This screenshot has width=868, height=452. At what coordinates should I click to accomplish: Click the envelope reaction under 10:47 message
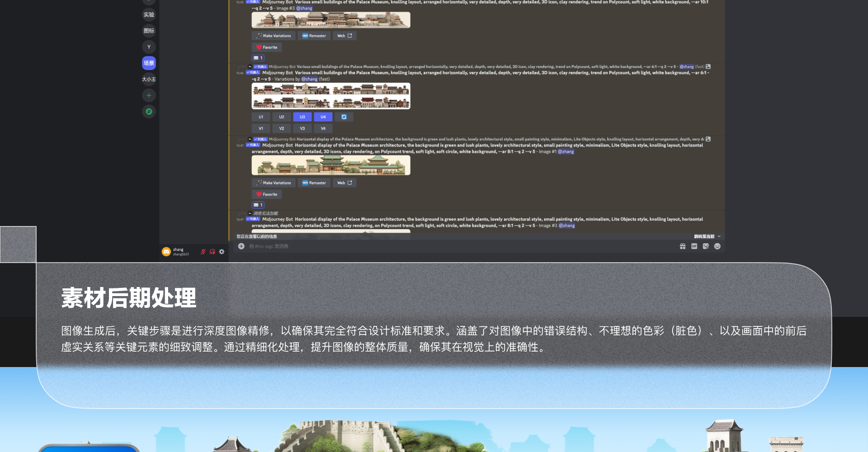click(x=258, y=205)
